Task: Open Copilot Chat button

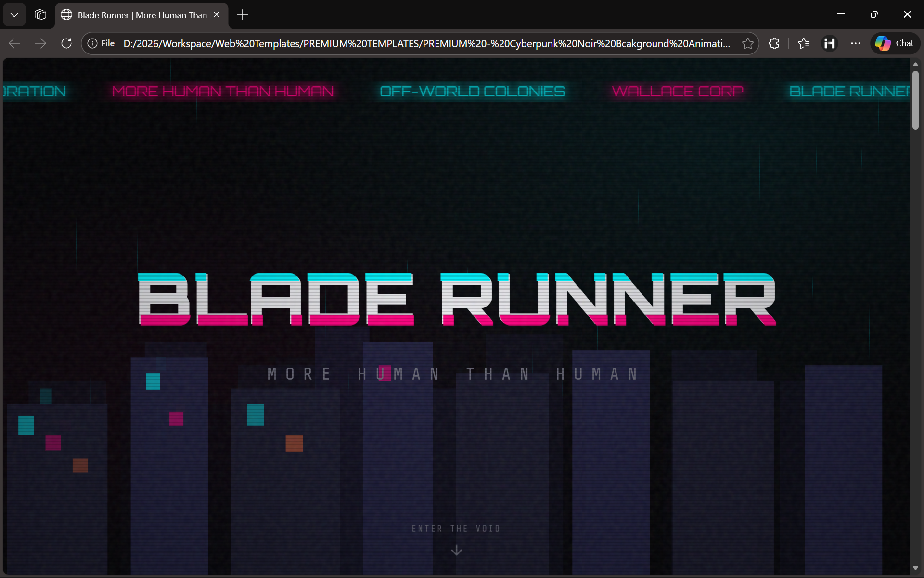Action: tap(895, 43)
